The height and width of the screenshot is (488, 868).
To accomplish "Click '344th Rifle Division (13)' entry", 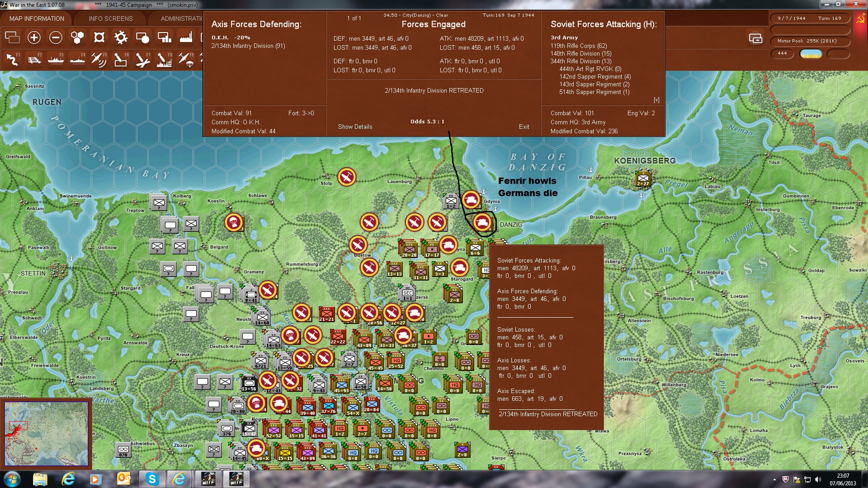I will [581, 61].
